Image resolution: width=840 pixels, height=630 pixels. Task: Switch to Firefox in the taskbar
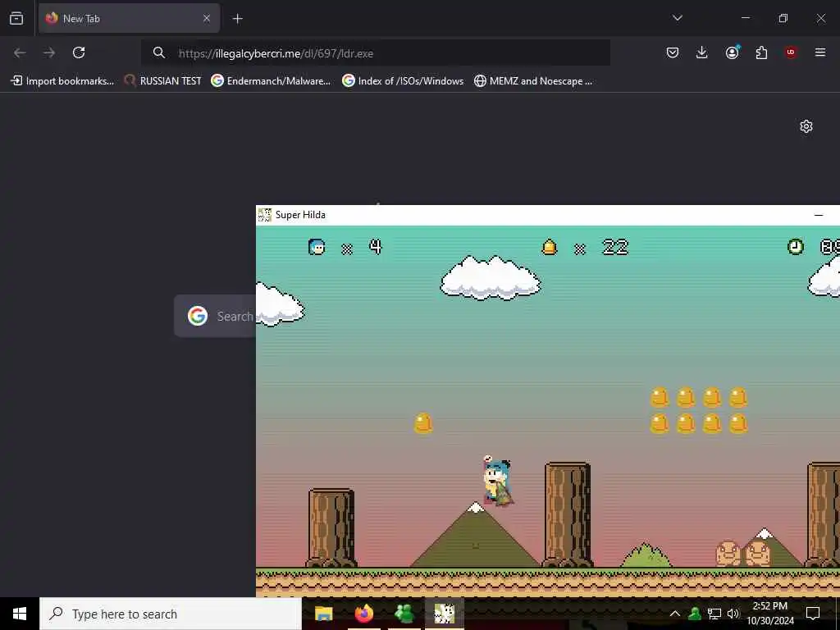pyautogui.click(x=363, y=614)
